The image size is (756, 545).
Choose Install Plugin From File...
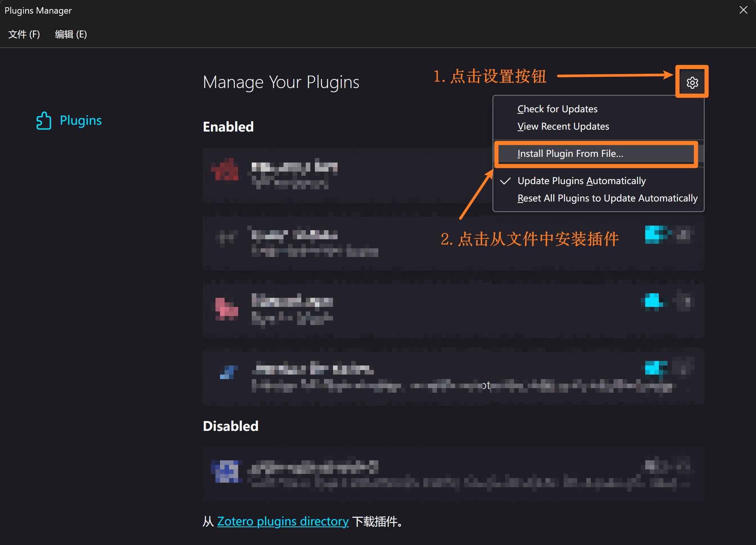coord(570,154)
